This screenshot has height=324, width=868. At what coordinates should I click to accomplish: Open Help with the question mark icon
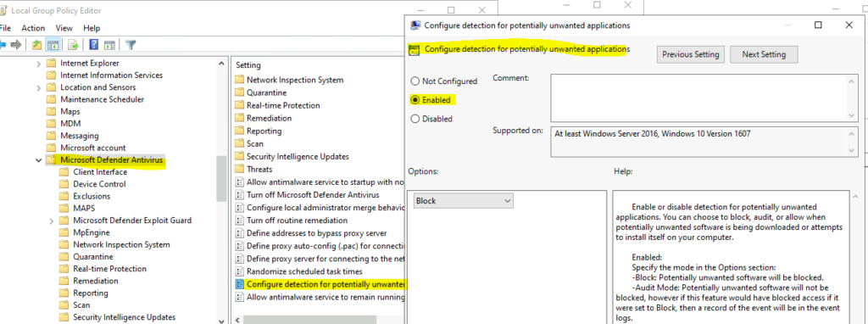point(94,45)
